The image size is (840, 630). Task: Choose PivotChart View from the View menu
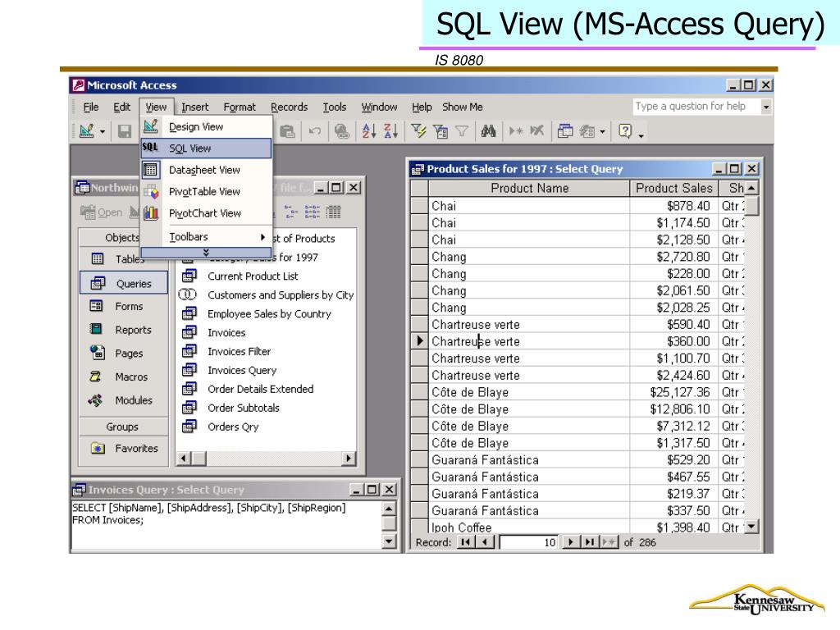pos(206,213)
